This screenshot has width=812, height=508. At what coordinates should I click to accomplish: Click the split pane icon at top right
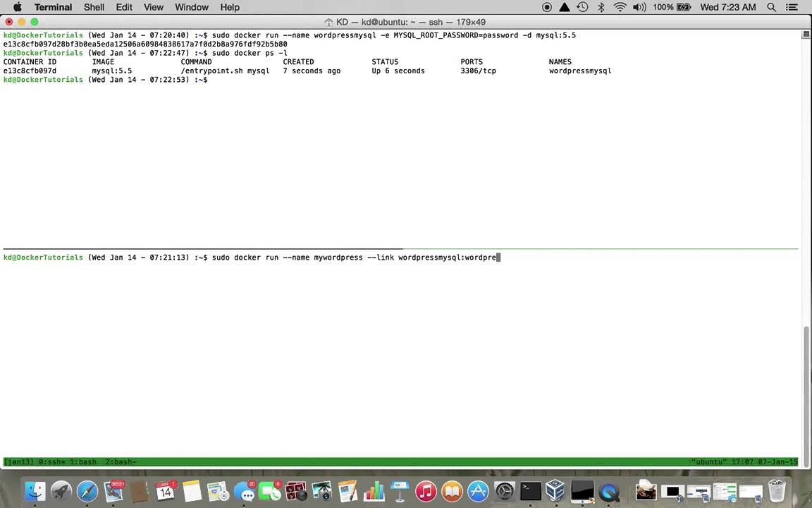[x=806, y=34]
